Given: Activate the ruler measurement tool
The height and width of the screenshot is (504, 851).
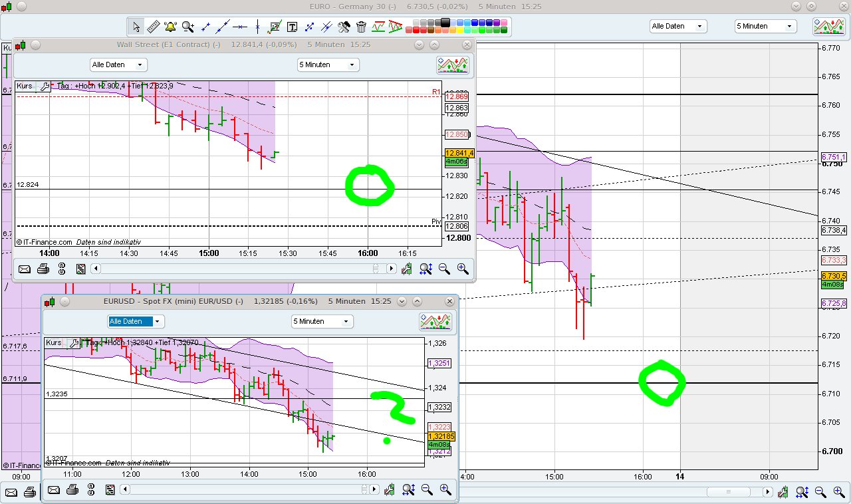Looking at the screenshot, I should pos(154,27).
